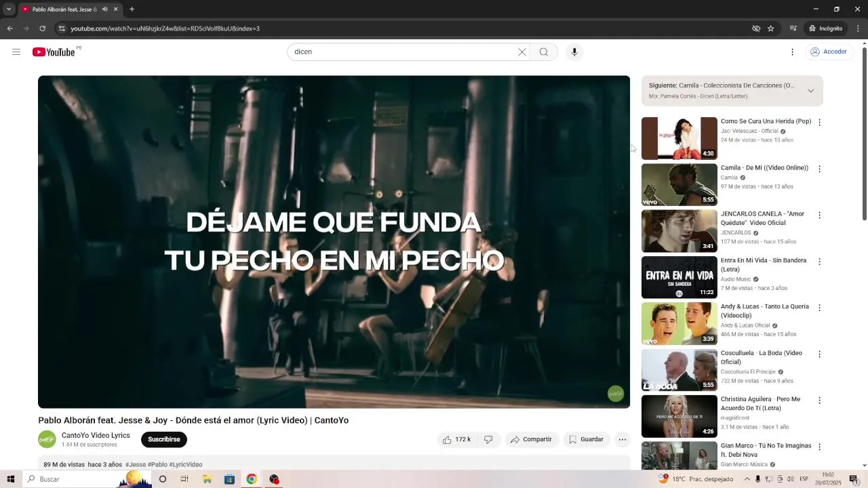The image size is (868, 488).
Task: Mute the tab audio speaker icon
Action: tap(104, 9)
